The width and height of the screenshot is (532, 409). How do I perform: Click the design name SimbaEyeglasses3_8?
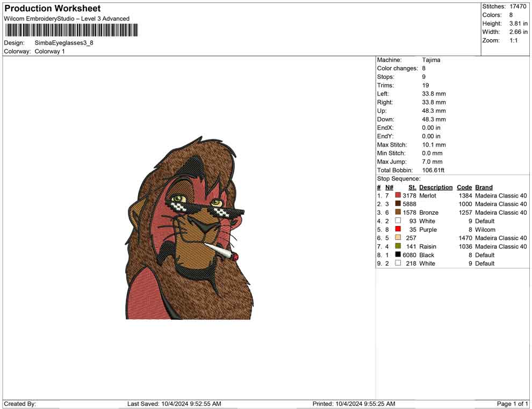64,43
